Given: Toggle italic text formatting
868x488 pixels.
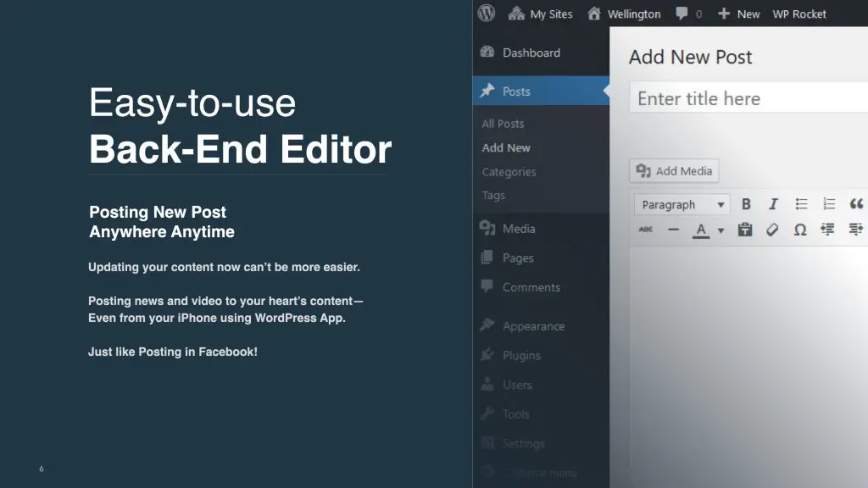Looking at the screenshot, I should point(773,204).
